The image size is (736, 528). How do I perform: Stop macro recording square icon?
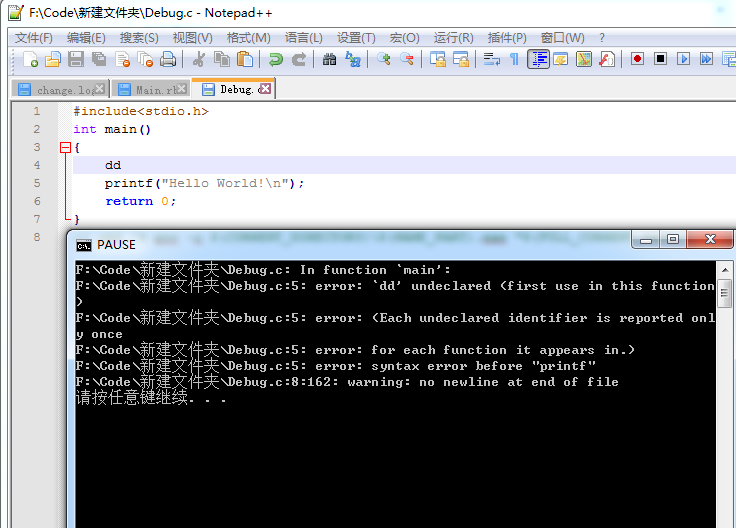(x=660, y=59)
